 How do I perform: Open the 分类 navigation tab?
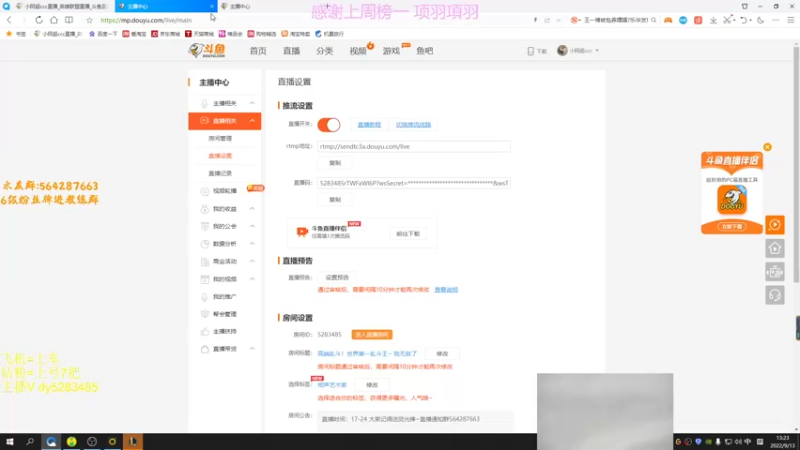click(324, 51)
